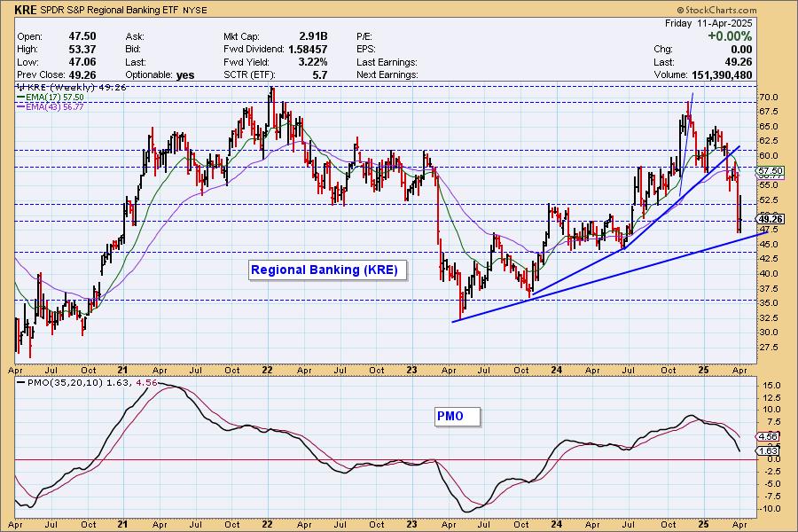Click the Friday 11-Apr-2025 date

click(708, 23)
